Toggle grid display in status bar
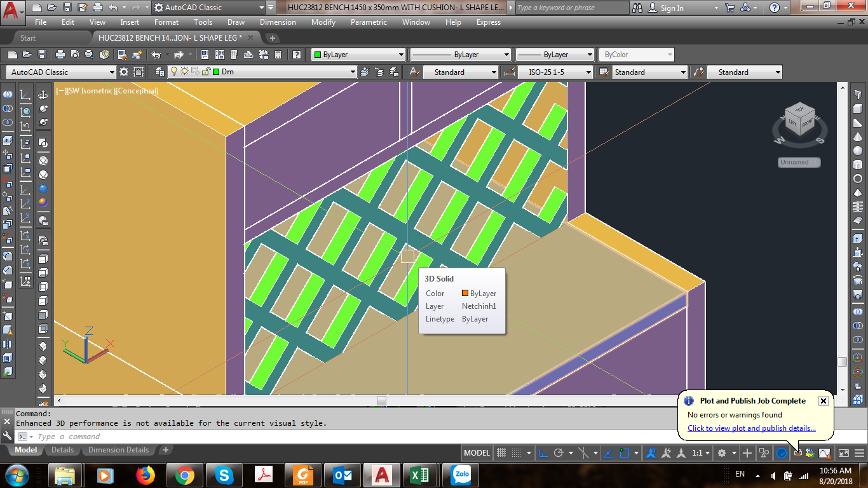Viewport: 868px width, 488px height. pos(501,453)
